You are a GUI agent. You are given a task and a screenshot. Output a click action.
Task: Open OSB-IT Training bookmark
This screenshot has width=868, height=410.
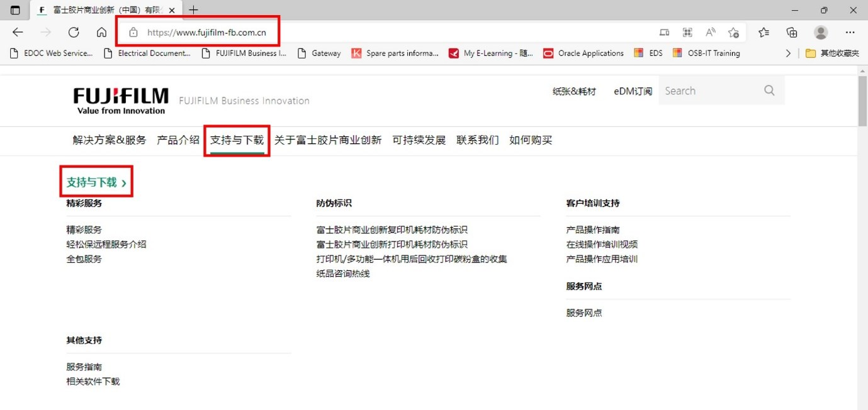[x=706, y=53]
